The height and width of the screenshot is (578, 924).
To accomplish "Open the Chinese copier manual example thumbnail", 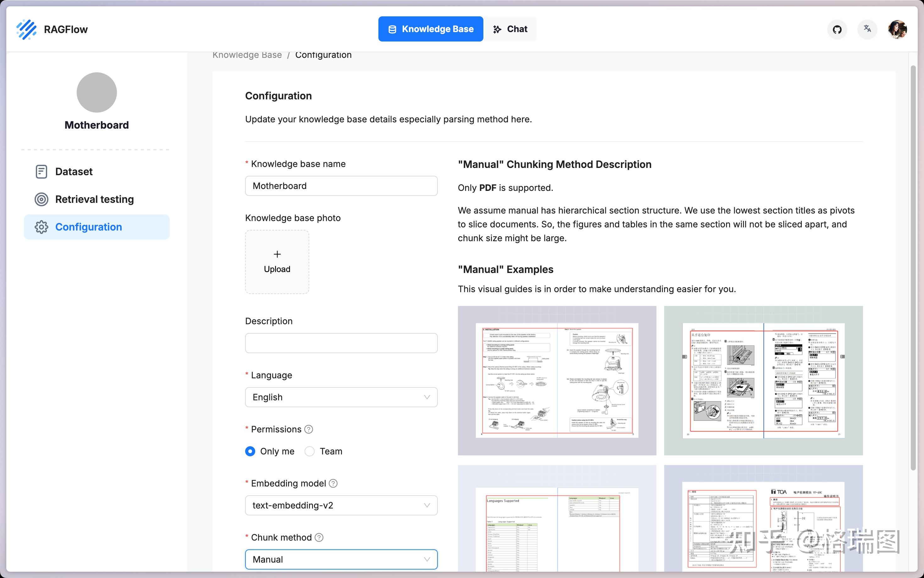I will (x=763, y=381).
